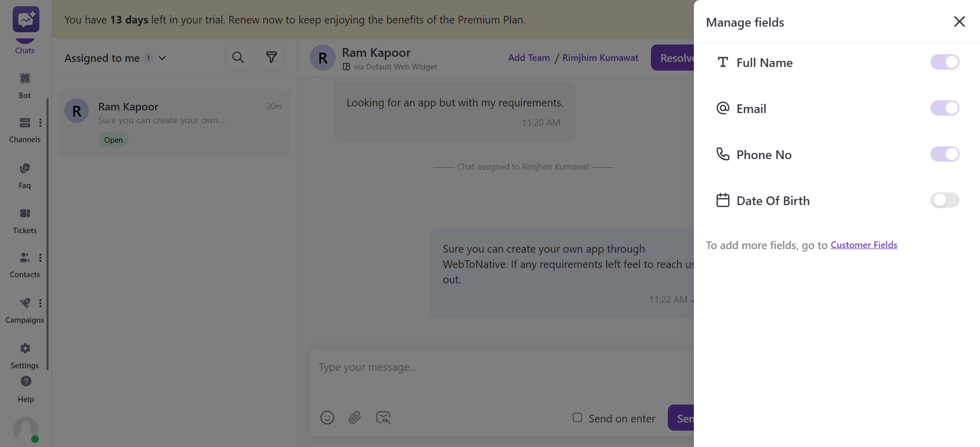Close the Manage fields panel
This screenshot has width=980, height=447.
959,21
